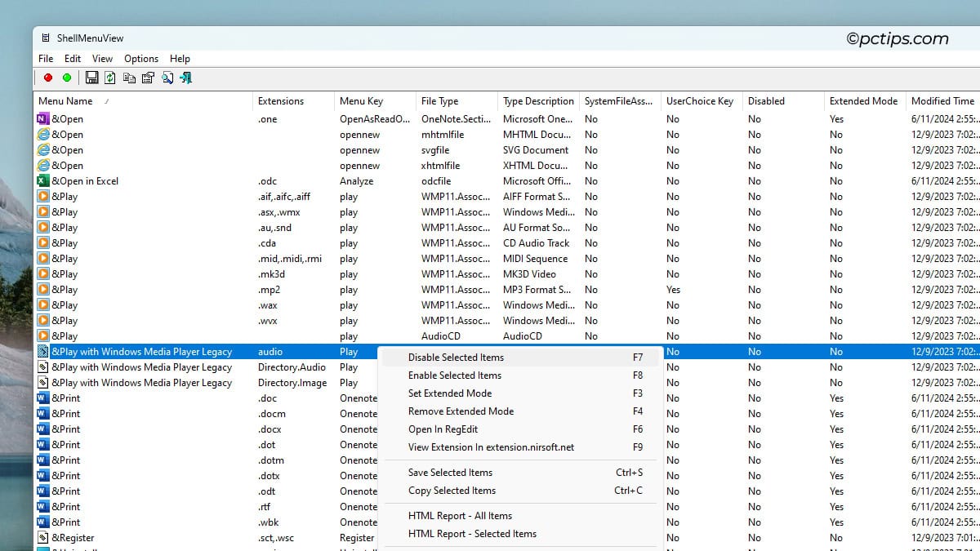The image size is (980, 551).
Task: Open the Properties toolbar icon
Action: point(148,78)
